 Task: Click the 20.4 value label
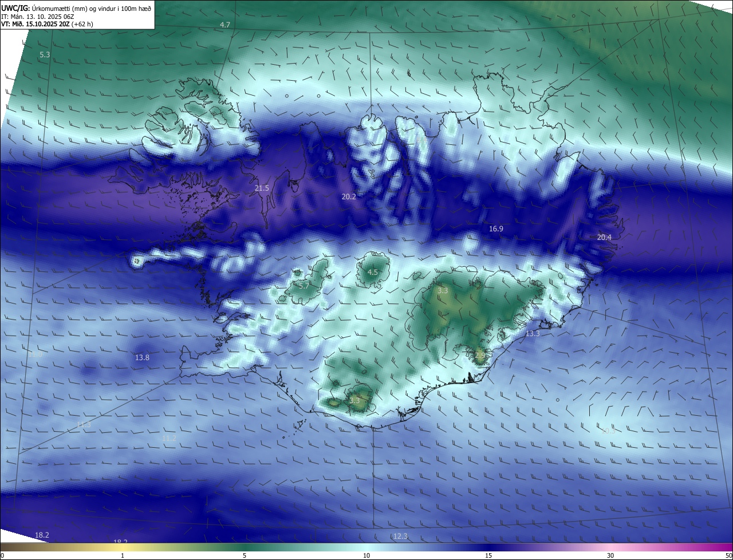pyautogui.click(x=604, y=237)
